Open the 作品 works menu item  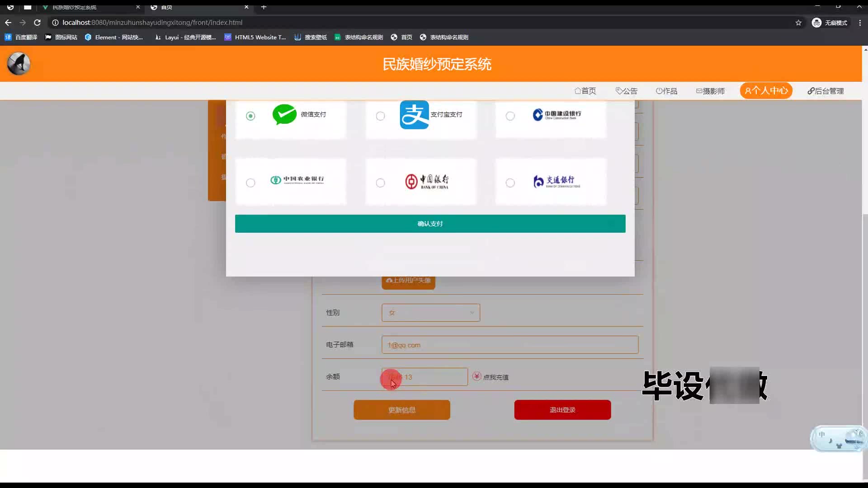point(667,91)
